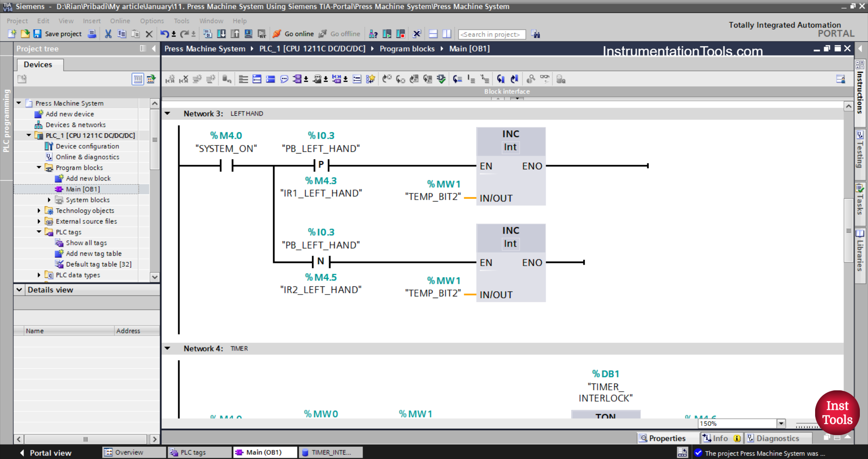Click the Delete X icon in main toolbar
The width and height of the screenshot is (868, 459).
pos(149,34)
